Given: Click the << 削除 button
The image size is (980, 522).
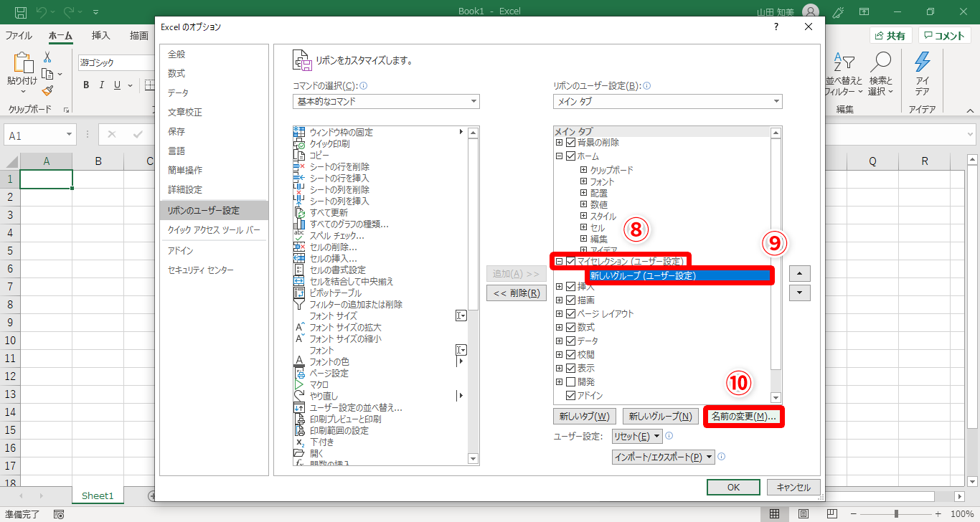Looking at the screenshot, I should pos(516,293).
